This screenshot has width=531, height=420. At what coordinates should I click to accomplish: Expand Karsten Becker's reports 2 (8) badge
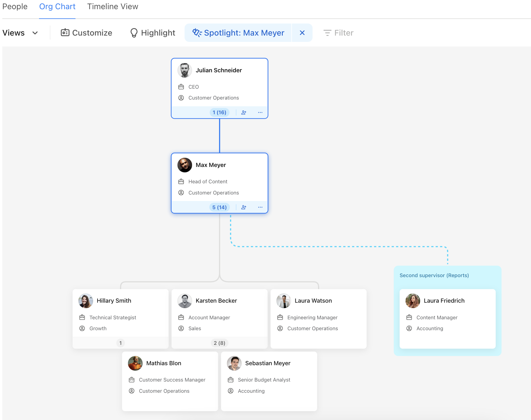(219, 343)
